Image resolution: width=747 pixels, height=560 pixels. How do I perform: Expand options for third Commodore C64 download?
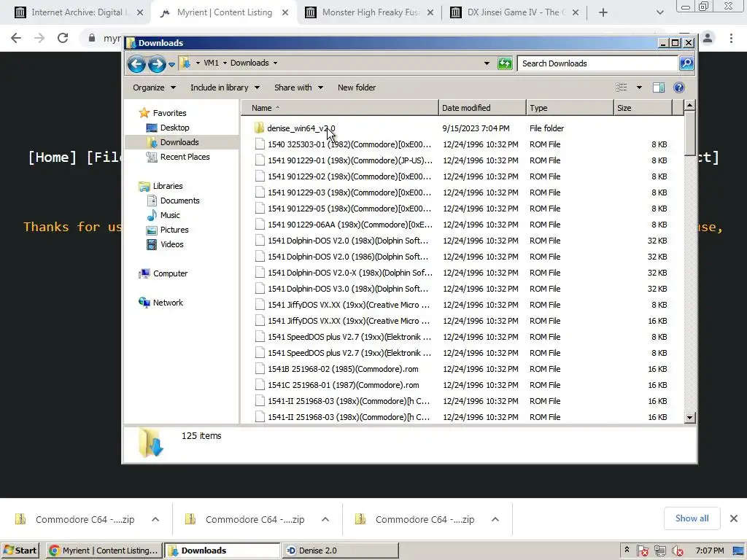(x=495, y=519)
